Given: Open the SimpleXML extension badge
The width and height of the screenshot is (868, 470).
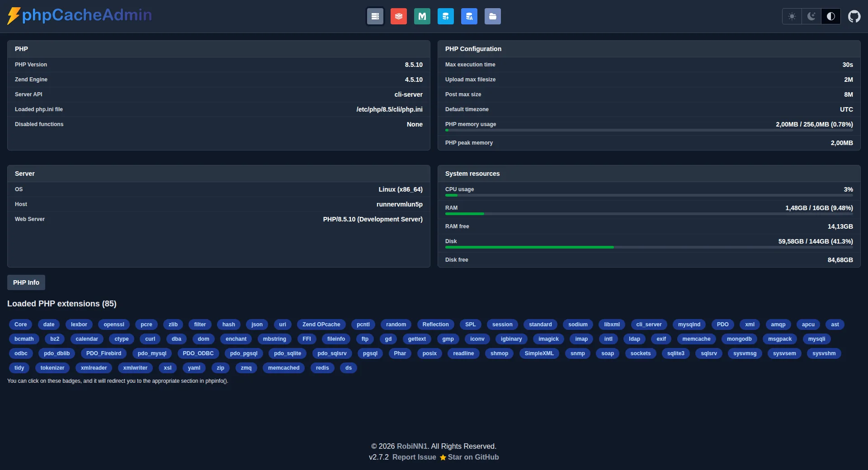Looking at the screenshot, I should click(539, 353).
